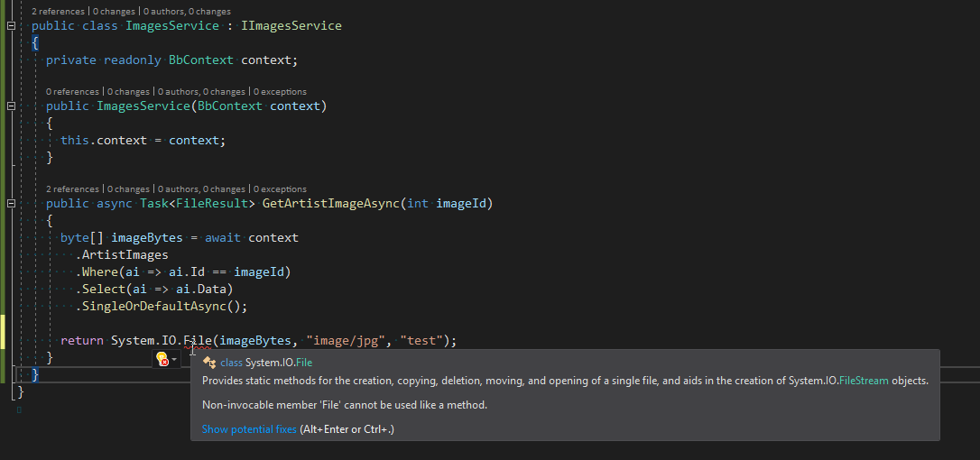Collapse the ImagesService constructor outline block
The height and width of the screenshot is (460, 980).
click(11, 106)
